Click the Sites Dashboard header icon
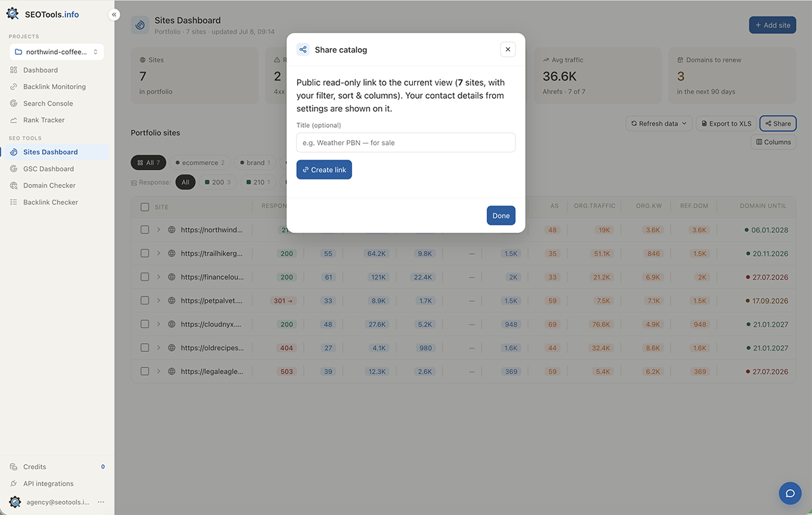The width and height of the screenshot is (812, 515). click(140, 25)
